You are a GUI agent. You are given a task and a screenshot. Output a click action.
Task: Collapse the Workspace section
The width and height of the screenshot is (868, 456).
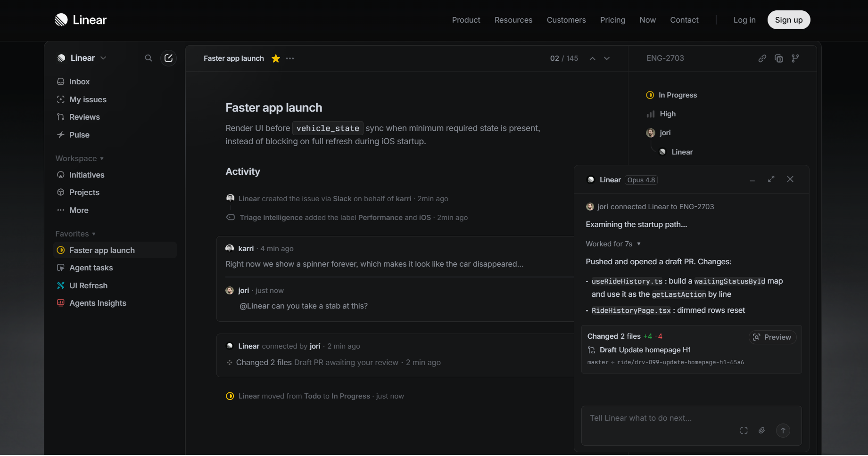pyautogui.click(x=79, y=158)
